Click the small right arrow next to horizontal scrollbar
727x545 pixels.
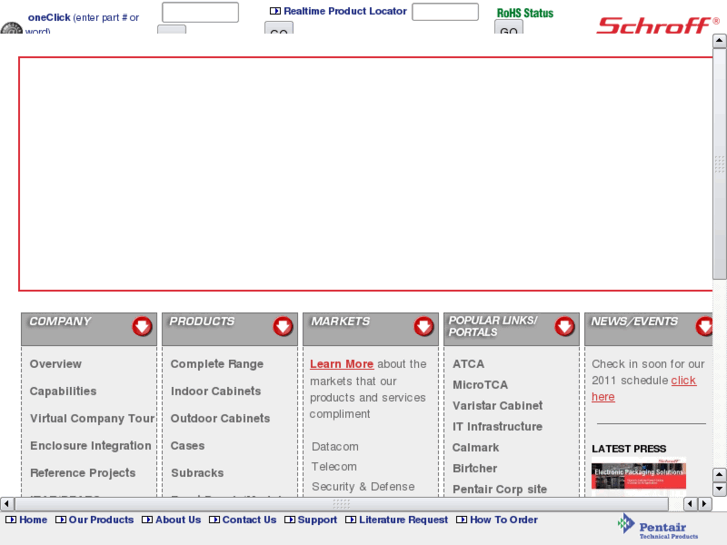(x=705, y=504)
